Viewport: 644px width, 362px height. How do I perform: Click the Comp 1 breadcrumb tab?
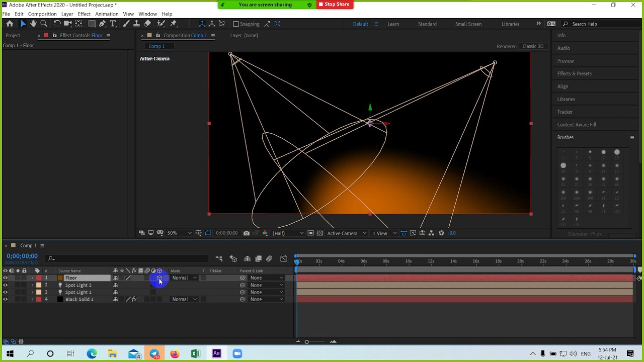point(156,46)
